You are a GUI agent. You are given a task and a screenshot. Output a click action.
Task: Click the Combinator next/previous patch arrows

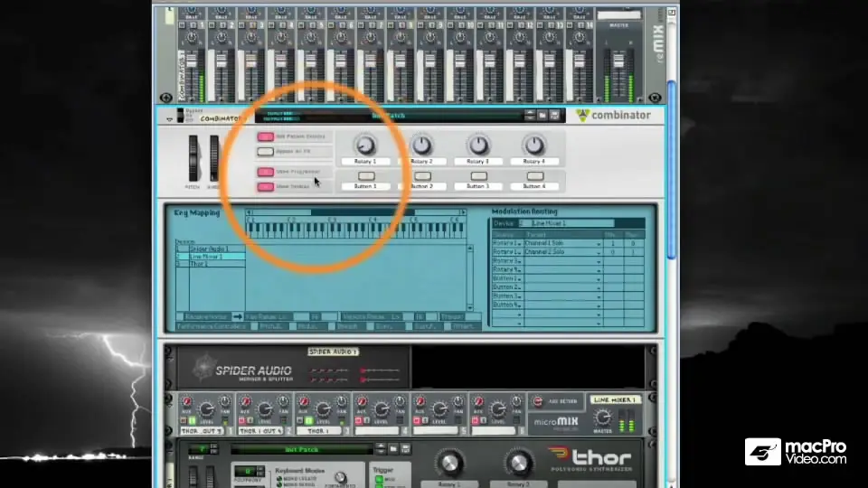point(530,115)
